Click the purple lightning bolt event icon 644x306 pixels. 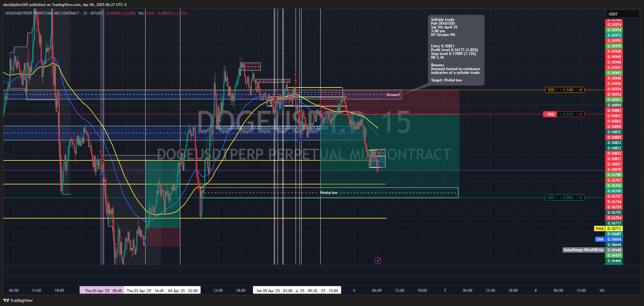click(x=378, y=261)
